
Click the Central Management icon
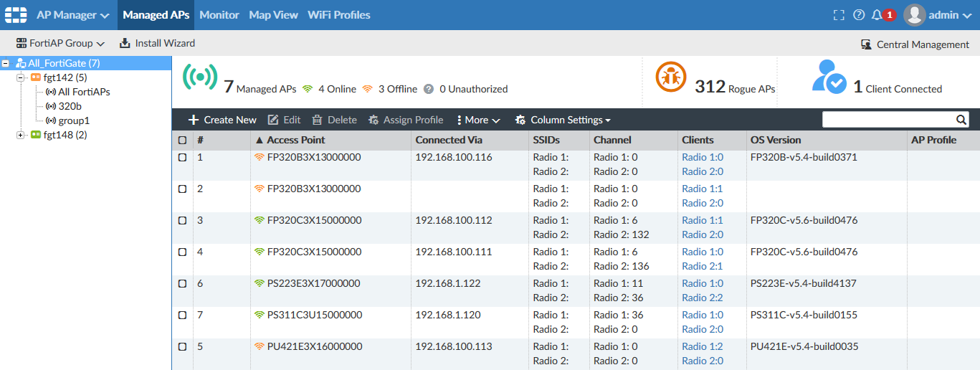(x=866, y=44)
